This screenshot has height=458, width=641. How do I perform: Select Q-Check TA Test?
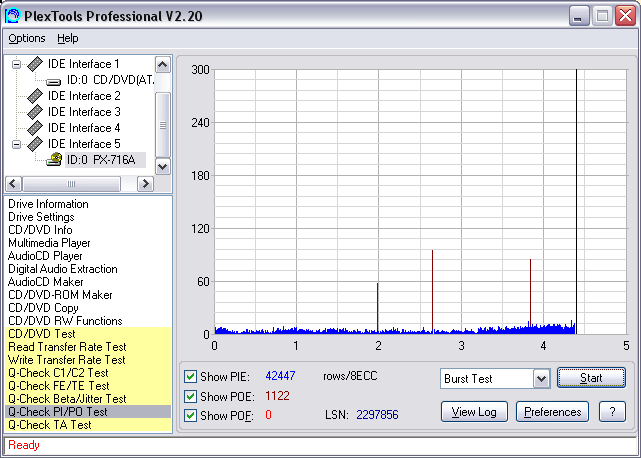coord(88,425)
